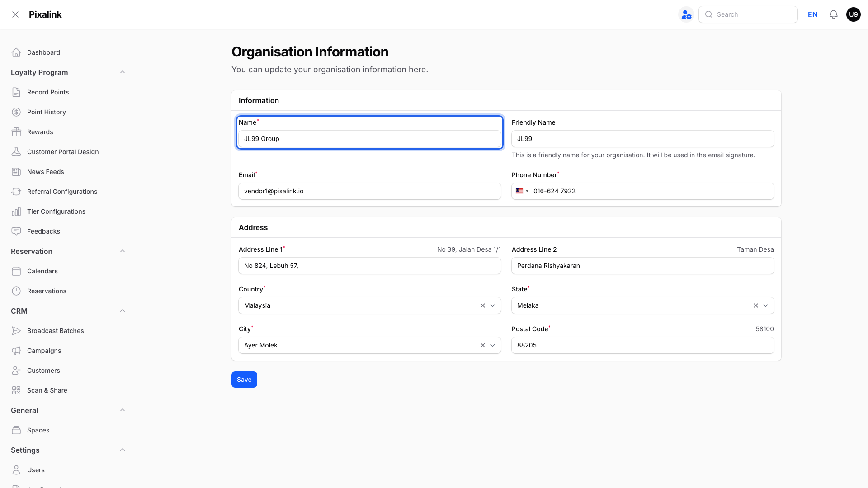Close the sidebar with the X icon
This screenshot has height=488, width=868.
tap(15, 14)
